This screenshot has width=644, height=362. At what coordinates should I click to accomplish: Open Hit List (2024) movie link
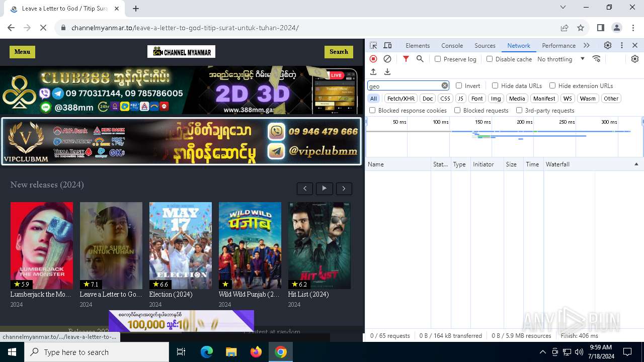[308, 294]
